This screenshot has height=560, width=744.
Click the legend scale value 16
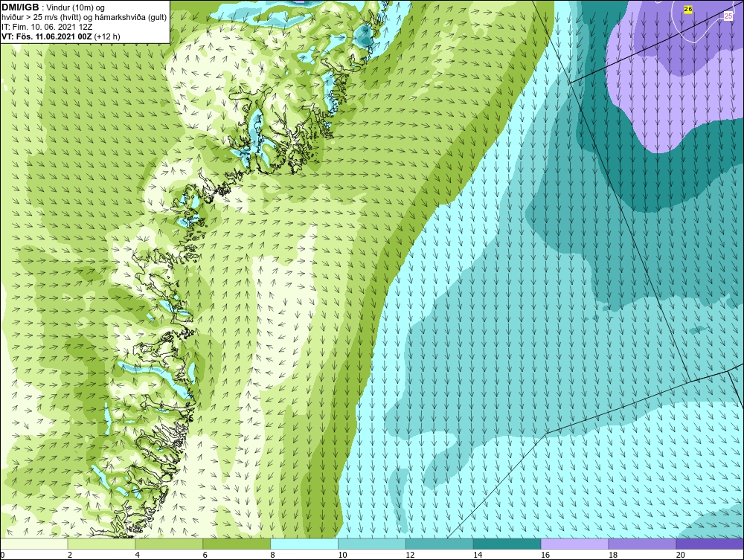[545, 556]
